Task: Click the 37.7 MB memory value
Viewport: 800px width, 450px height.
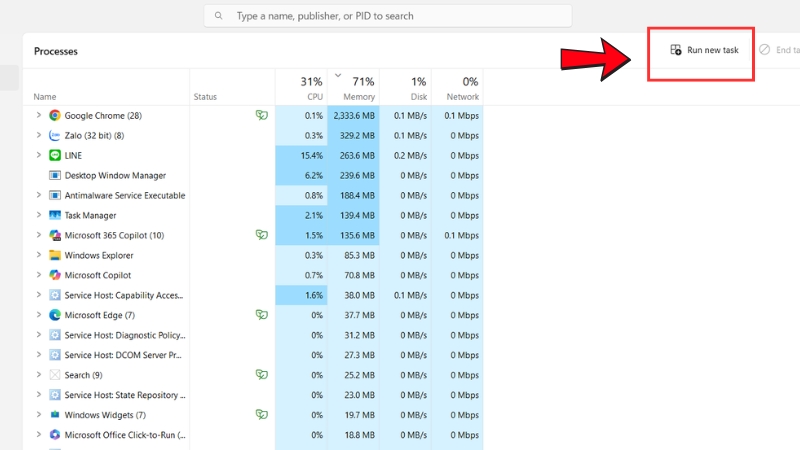Action: point(359,315)
